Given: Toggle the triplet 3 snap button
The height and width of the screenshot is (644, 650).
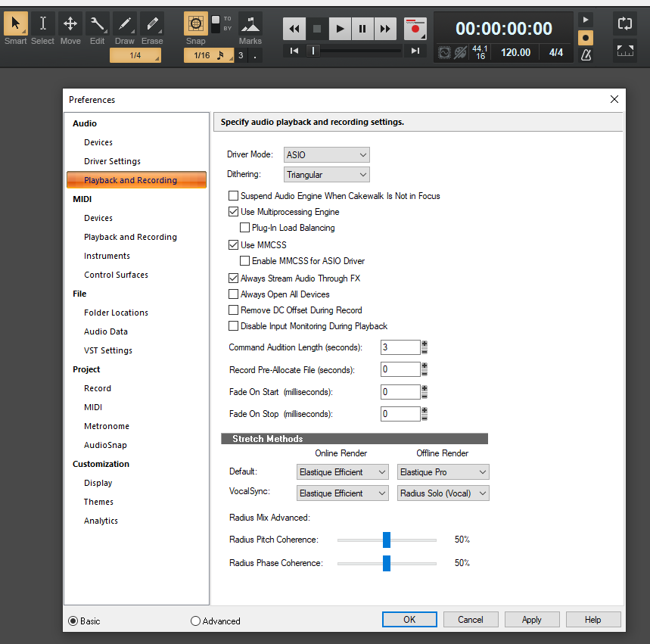Looking at the screenshot, I should click(x=241, y=55).
